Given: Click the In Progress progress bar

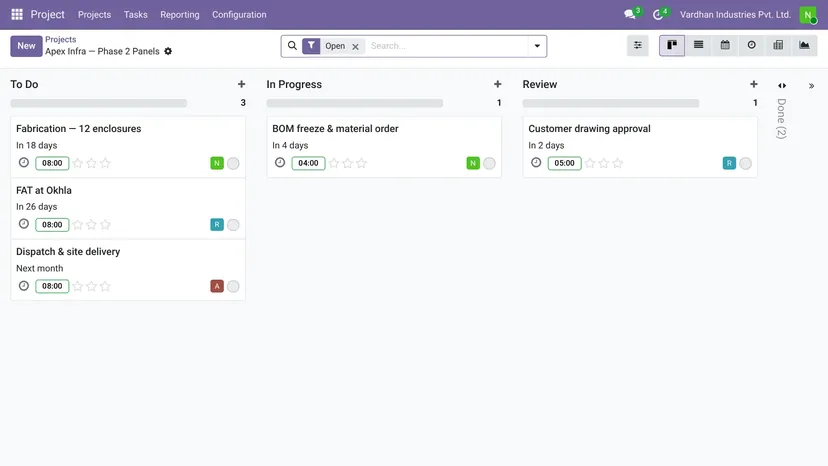Looking at the screenshot, I should tap(355, 103).
